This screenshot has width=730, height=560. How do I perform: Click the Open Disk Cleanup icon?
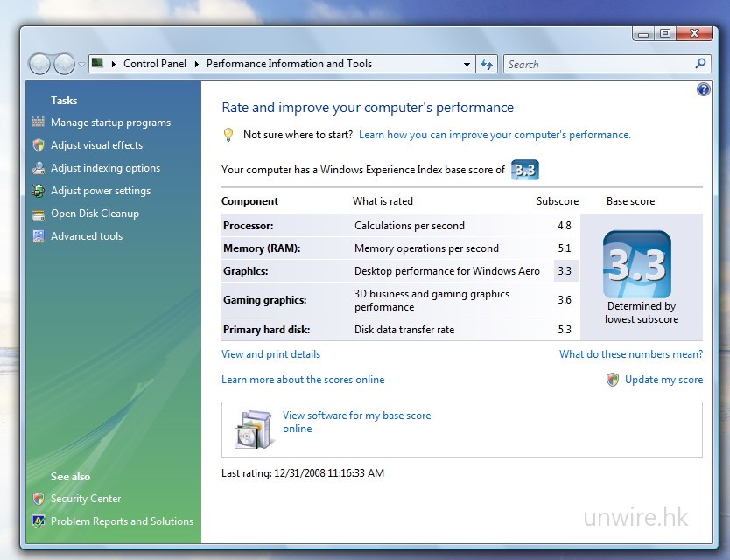(38, 213)
